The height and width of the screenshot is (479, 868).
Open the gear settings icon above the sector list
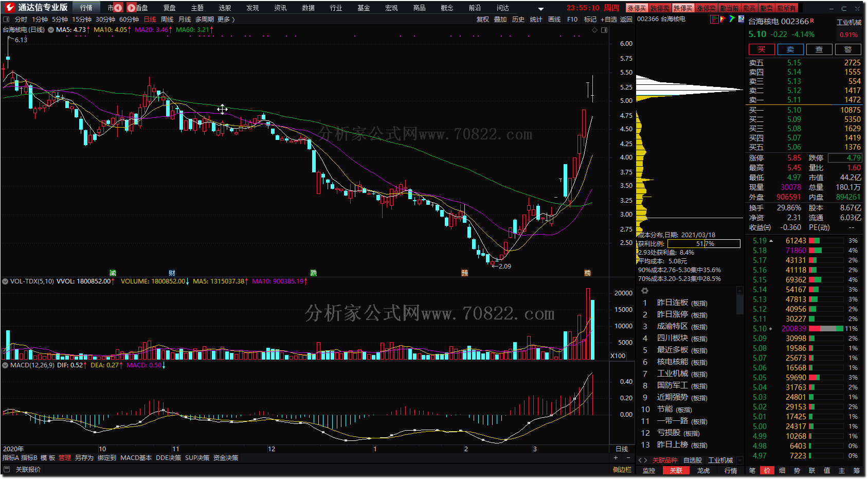(x=645, y=291)
